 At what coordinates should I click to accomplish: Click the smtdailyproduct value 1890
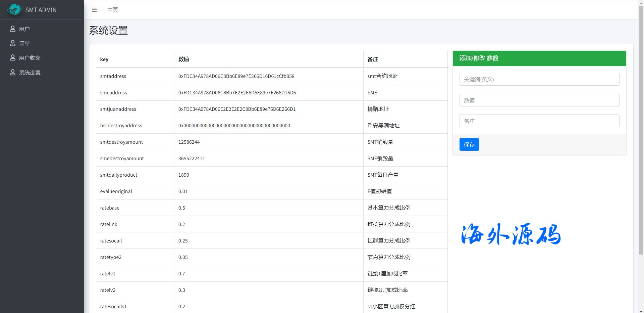(x=184, y=175)
